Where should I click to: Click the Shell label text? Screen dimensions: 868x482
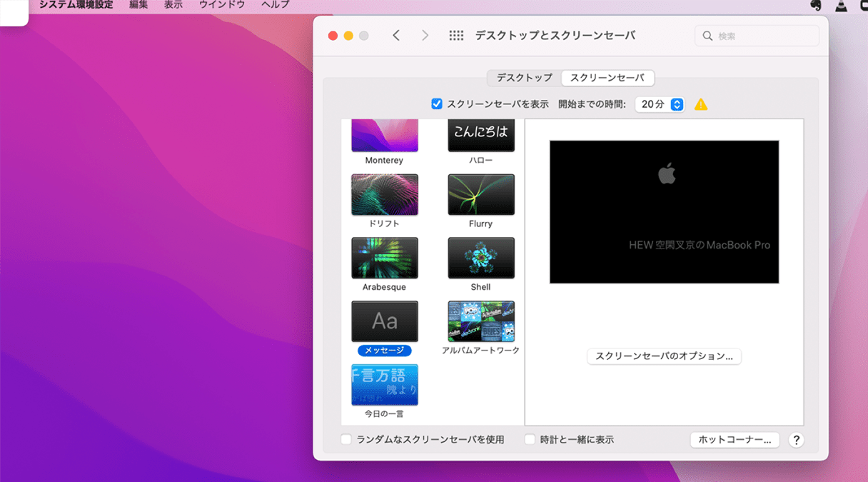point(481,288)
